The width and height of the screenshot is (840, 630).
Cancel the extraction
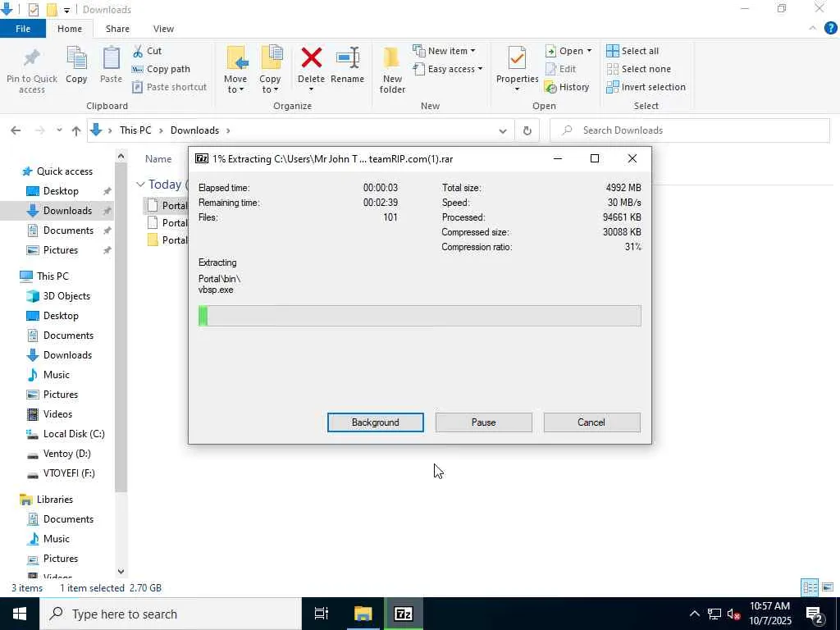click(x=591, y=422)
